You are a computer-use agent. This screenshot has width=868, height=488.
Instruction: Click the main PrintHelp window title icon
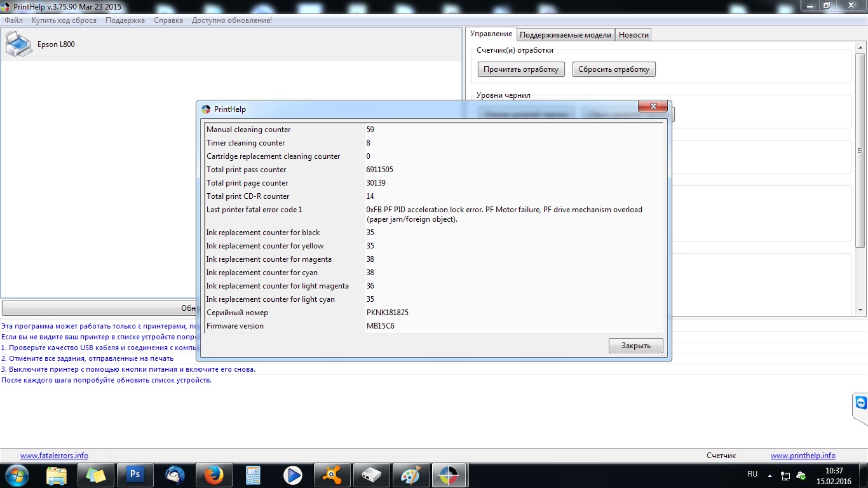pos(6,6)
